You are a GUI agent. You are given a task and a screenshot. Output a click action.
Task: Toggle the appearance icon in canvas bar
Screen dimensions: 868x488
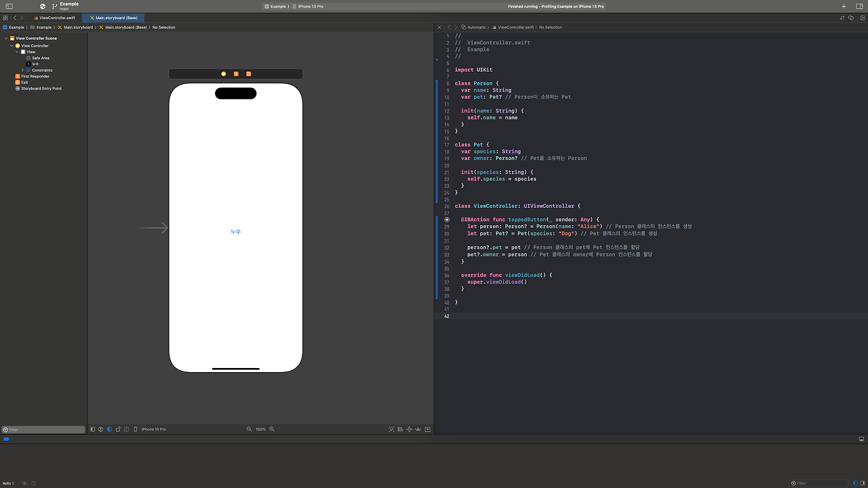pyautogui.click(x=109, y=429)
